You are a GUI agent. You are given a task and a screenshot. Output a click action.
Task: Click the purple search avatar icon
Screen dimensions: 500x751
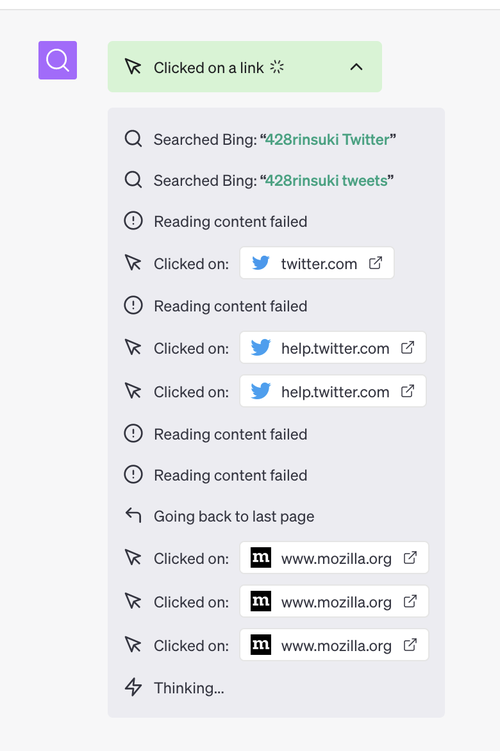pos(57,60)
